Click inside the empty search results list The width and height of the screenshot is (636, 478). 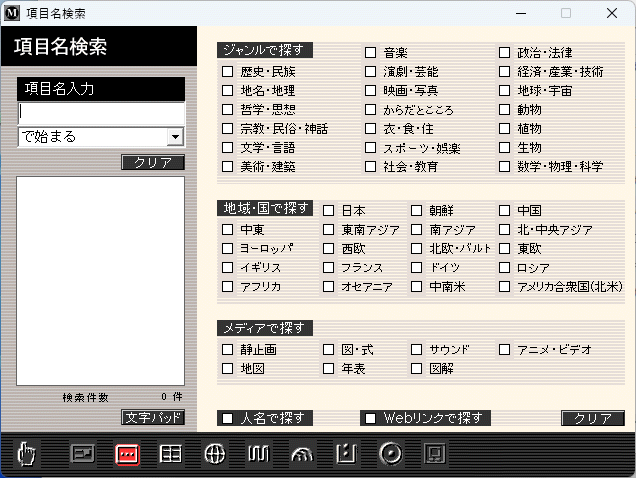(x=100, y=280)
